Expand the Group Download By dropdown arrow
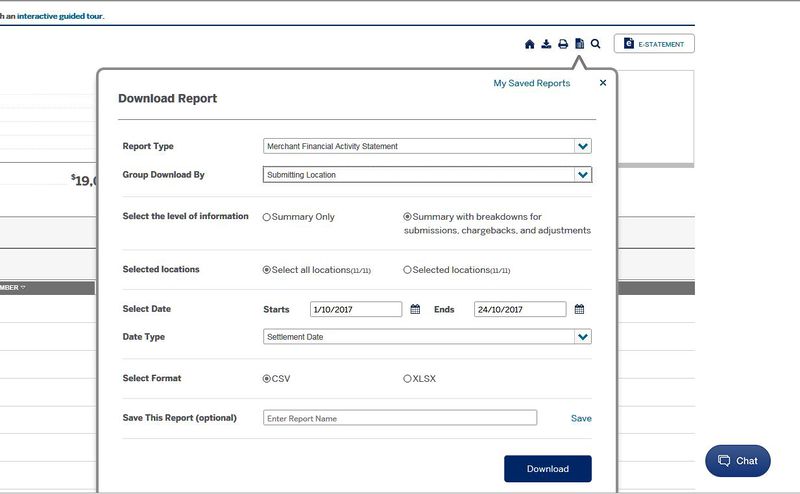This screenshot has width=800, height=494. click(x=583, y=175)
